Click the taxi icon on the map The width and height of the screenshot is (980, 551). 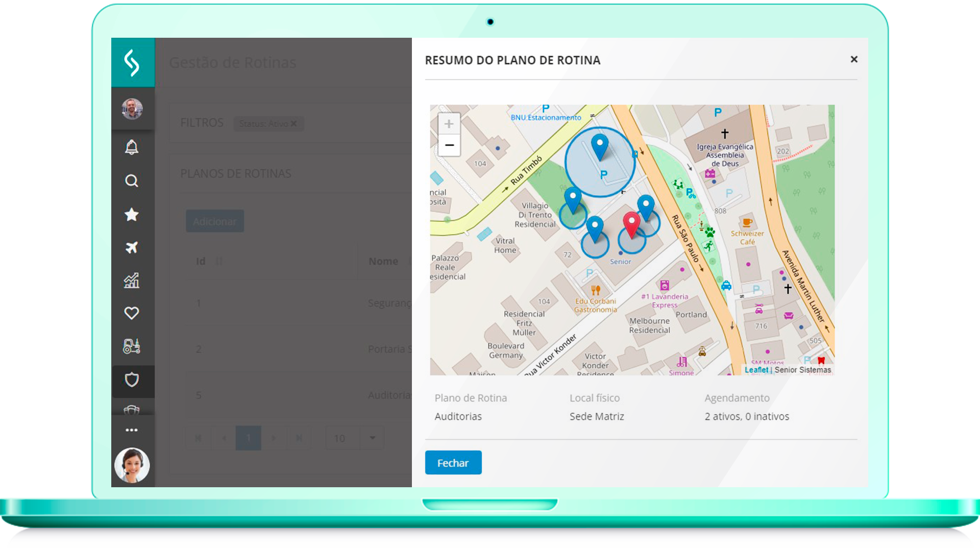click(726, 286)
